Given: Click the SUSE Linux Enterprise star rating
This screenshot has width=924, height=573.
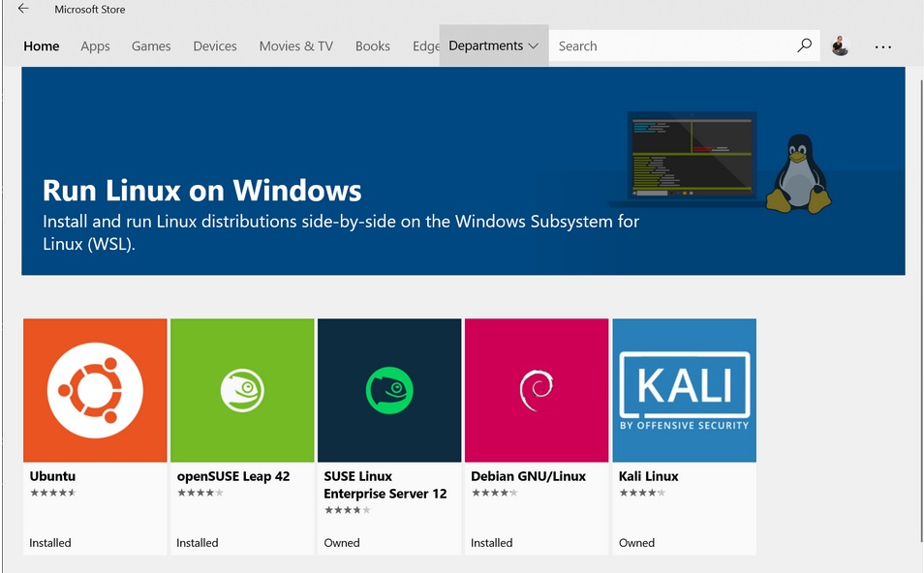Looking at the screenshot, I should (x=348, y=509).
